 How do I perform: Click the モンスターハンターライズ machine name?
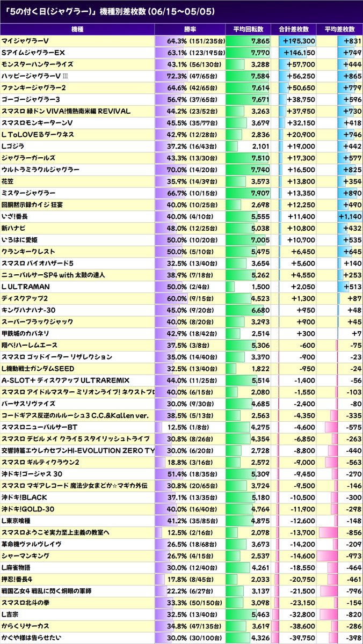[38, 64]
